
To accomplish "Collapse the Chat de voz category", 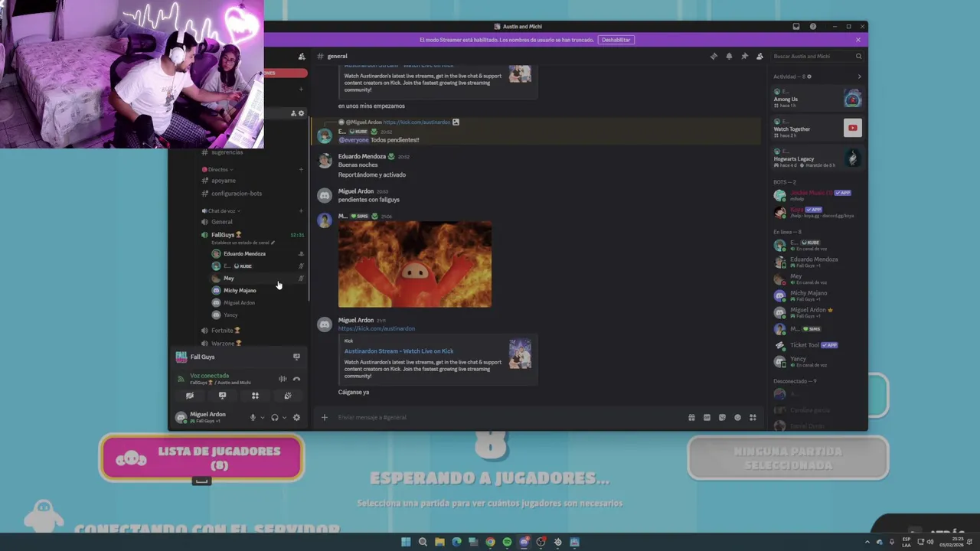I will point(220,210).
